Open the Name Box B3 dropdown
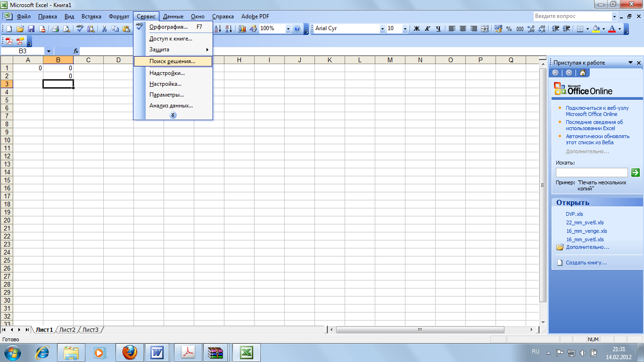 click(x=49, y=50)
